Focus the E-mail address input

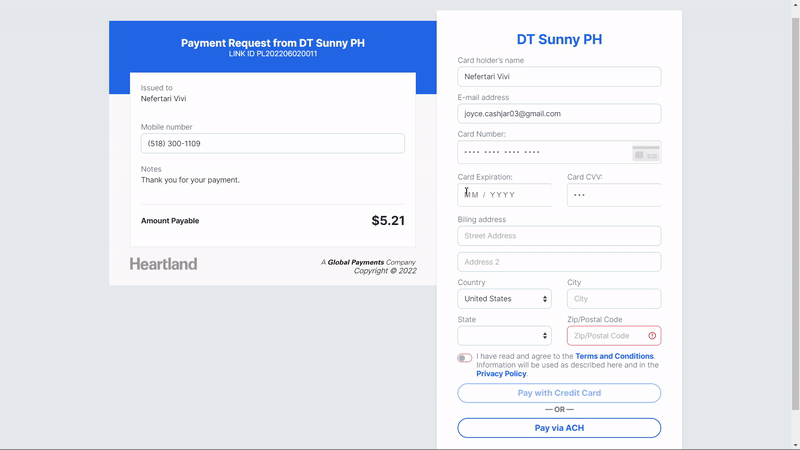tap(559, 114)
